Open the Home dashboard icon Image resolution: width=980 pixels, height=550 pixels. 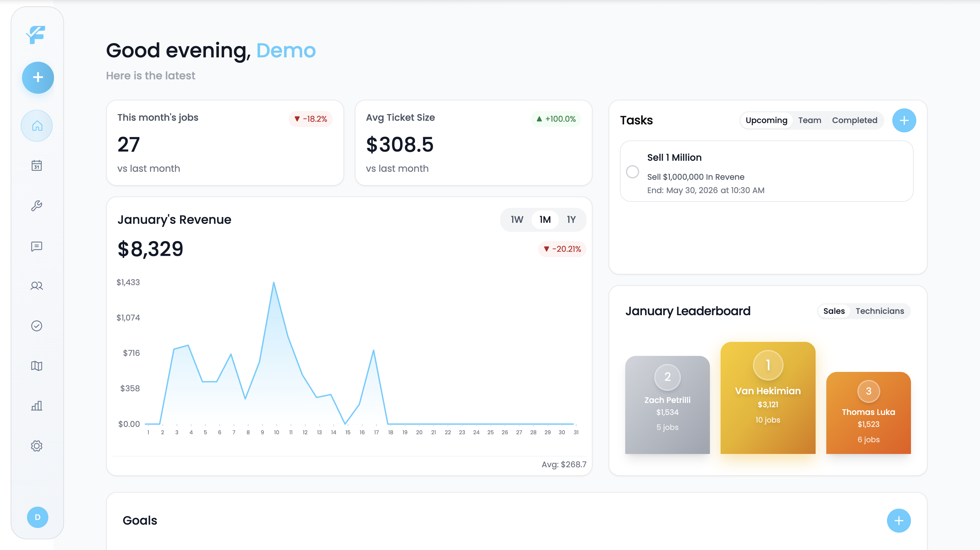(37, 126)
